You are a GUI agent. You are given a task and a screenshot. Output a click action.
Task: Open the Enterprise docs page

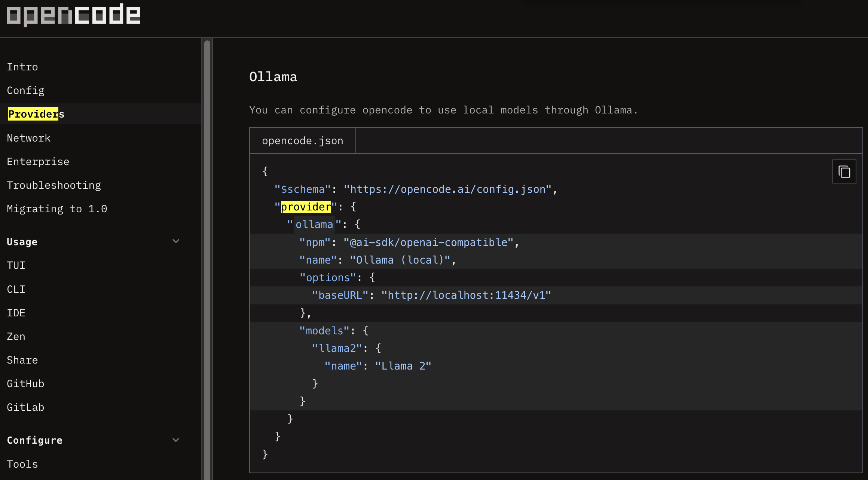tap(38, 162)
